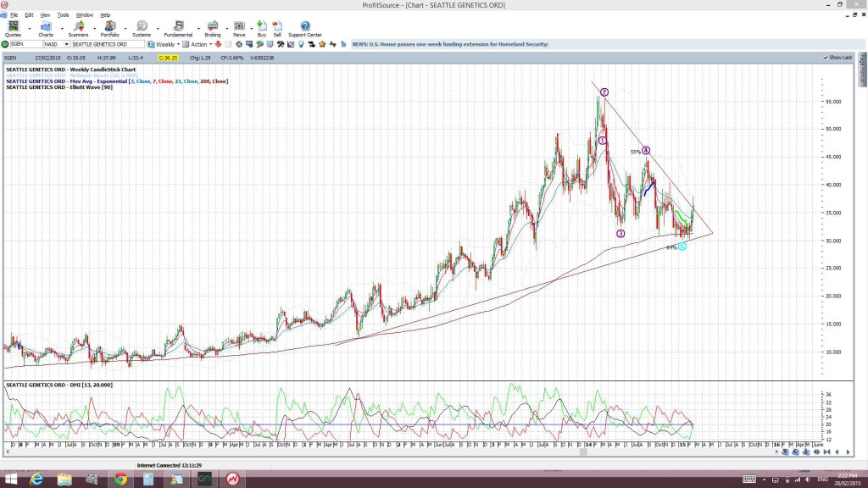Image resolution: width=868 pixels, height=488 pixels.
Task: Open Internet Explorer from the taskbar
Action: click(x=36, y=480)
